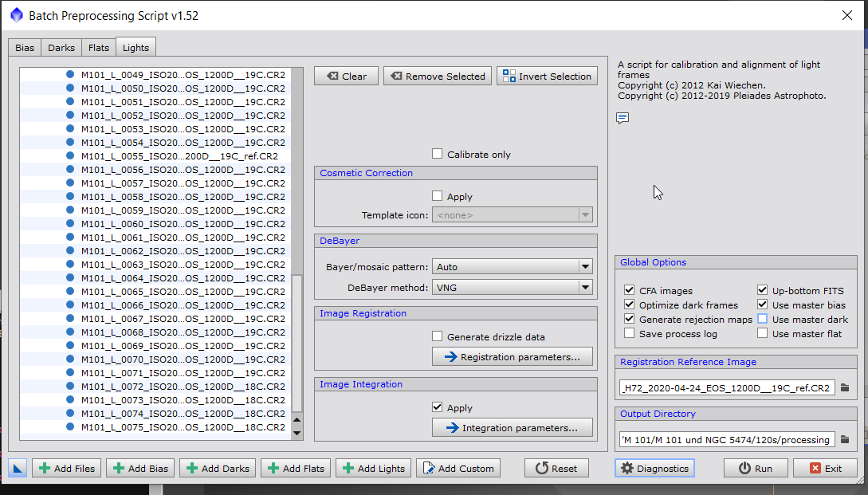Select M101_L_0055 ref.CR2 file row
The image size is (868, 495).
[x=155, y=155]
